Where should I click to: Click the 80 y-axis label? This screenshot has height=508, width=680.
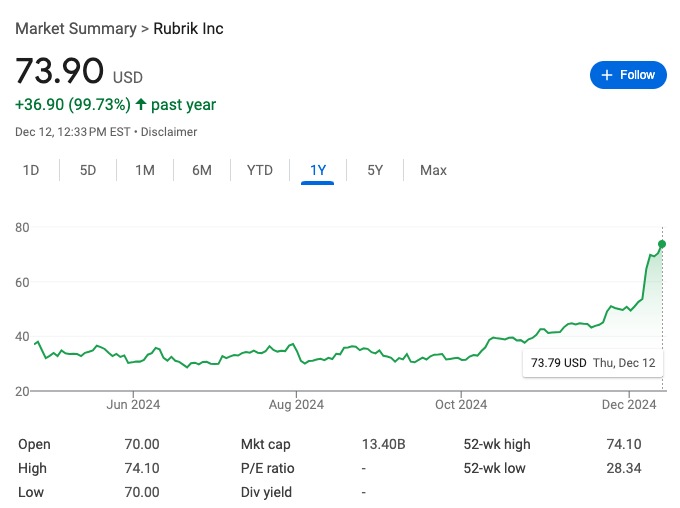coord(22,227)
